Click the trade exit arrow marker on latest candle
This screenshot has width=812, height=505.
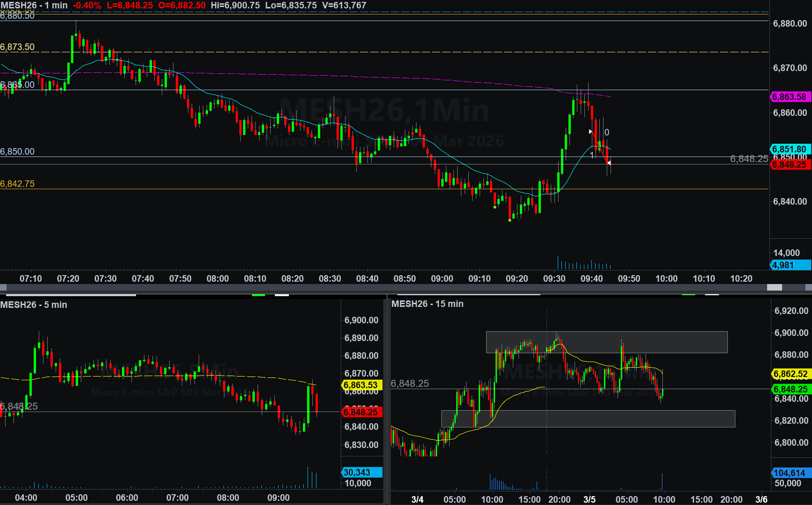(x=609, y=163)
